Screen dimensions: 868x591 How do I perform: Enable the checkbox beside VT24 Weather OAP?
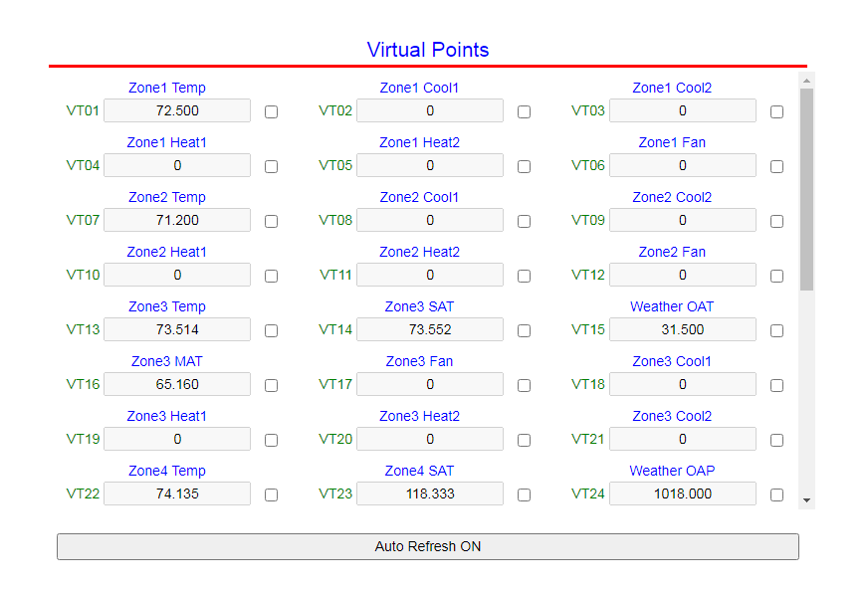(776, 494)
